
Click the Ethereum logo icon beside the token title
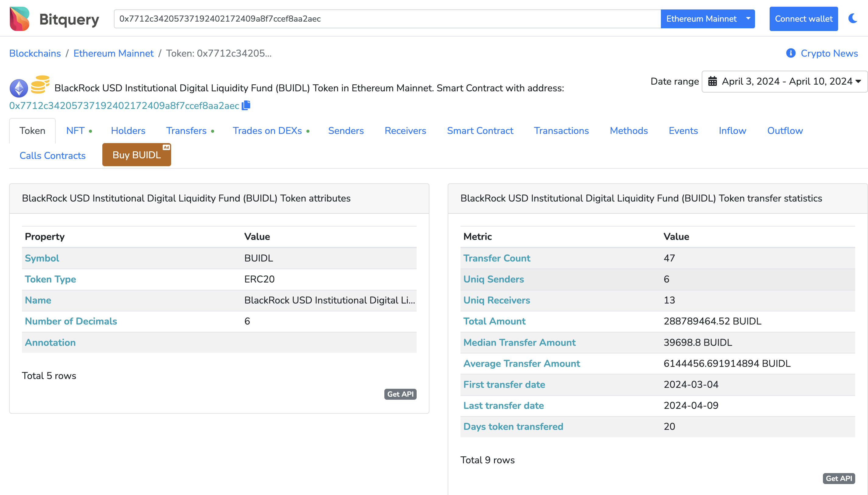[x=19, y=88]
